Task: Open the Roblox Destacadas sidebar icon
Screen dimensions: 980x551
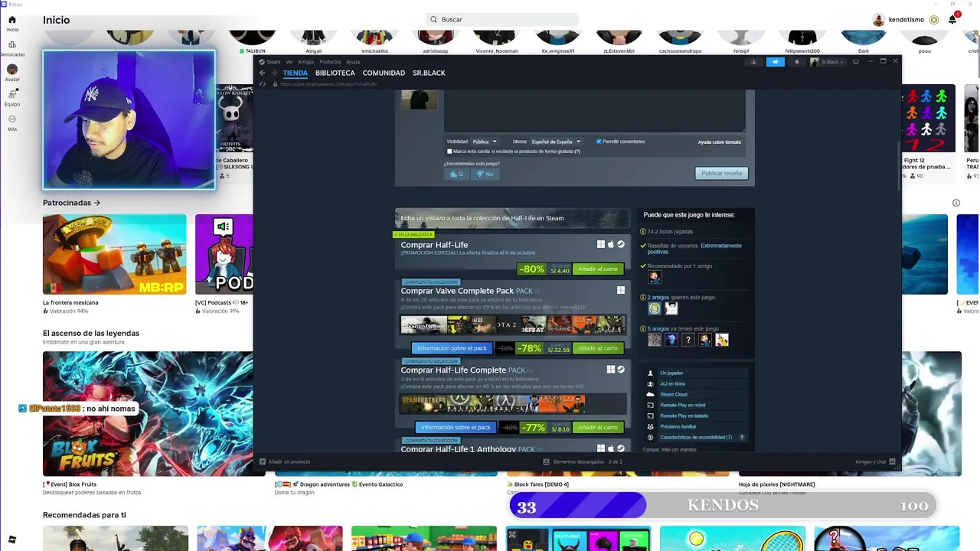Action: tap(12, 48)
